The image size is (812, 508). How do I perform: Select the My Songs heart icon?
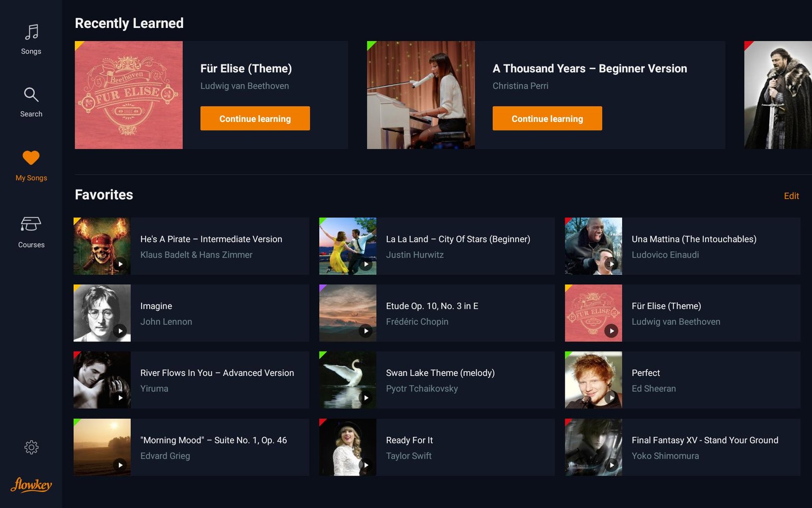tap(31, 158)
